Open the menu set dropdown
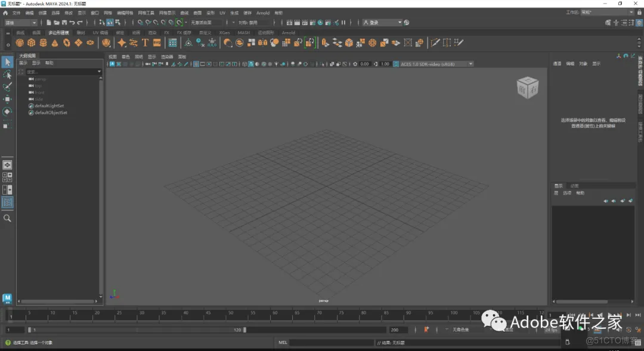This screenshot has height=351, width=644. click(20, 23)
